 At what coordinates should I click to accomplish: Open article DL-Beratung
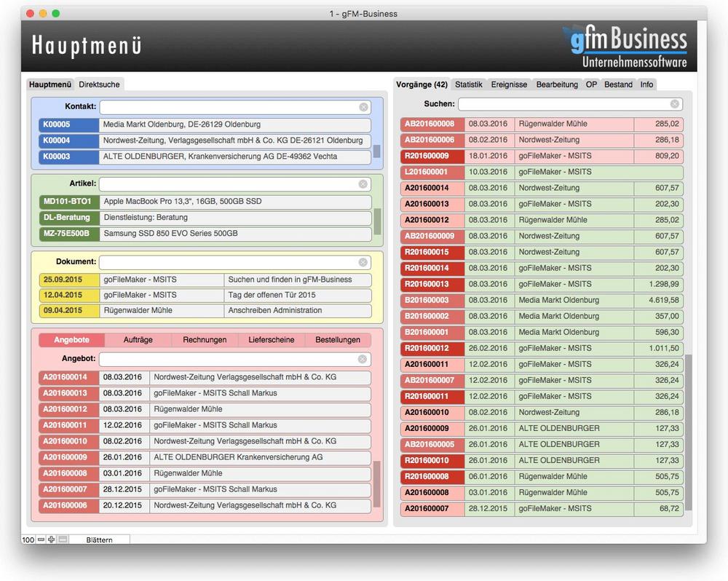69,218
